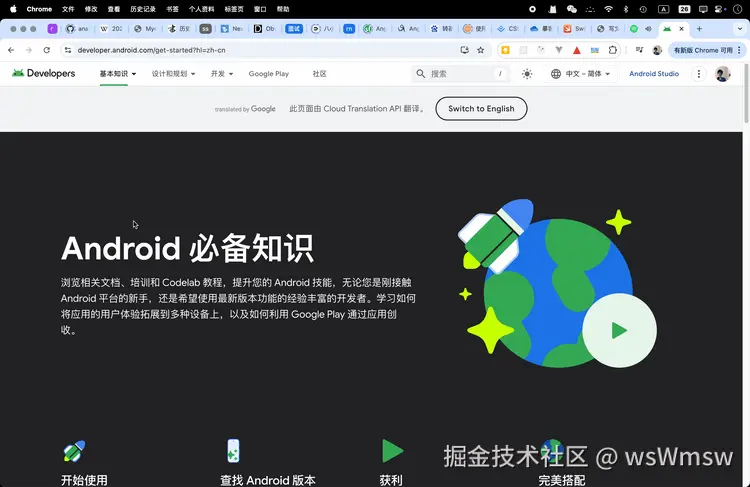Open the 窗口 menu
Screen dimensions: 750x487
pyautogui.click(x=260, y=9)
